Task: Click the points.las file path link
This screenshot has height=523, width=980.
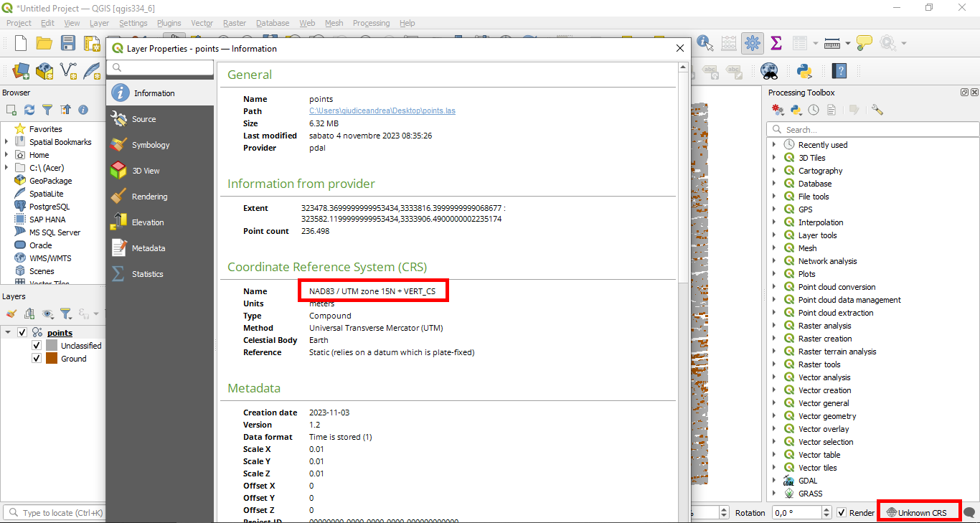Action: [x=382, y=110]
